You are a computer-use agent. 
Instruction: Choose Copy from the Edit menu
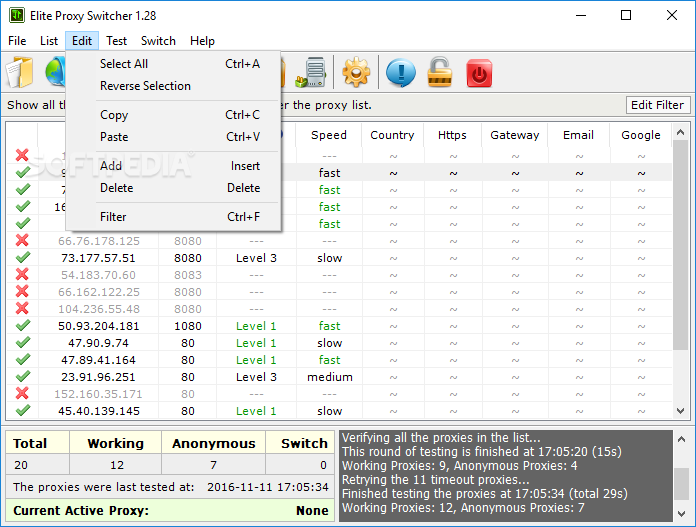pos(173,115)
